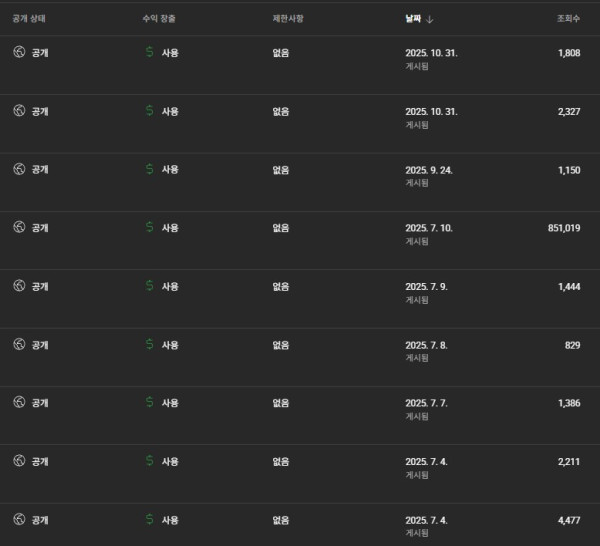This screenshot has width=600, height=546.
Task: Click 없음 restrictions in the 2025. 7. 9. row
Action: (x=281, y=286)
